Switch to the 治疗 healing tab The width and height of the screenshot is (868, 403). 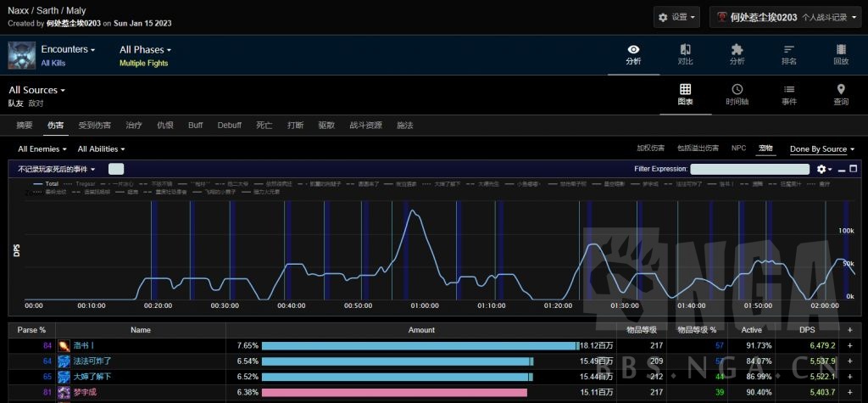[x=134, y=126]
